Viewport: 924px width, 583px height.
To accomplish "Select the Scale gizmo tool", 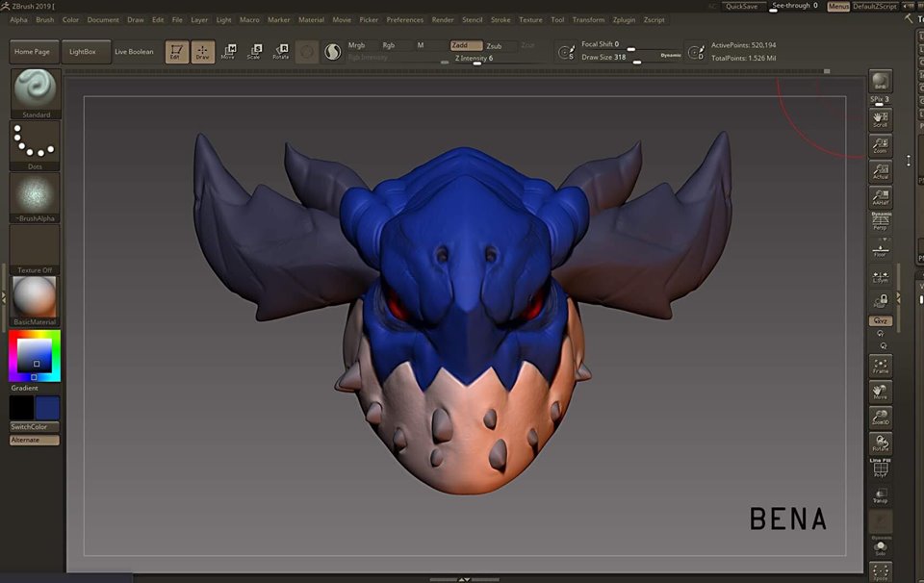I will (254, 51).
